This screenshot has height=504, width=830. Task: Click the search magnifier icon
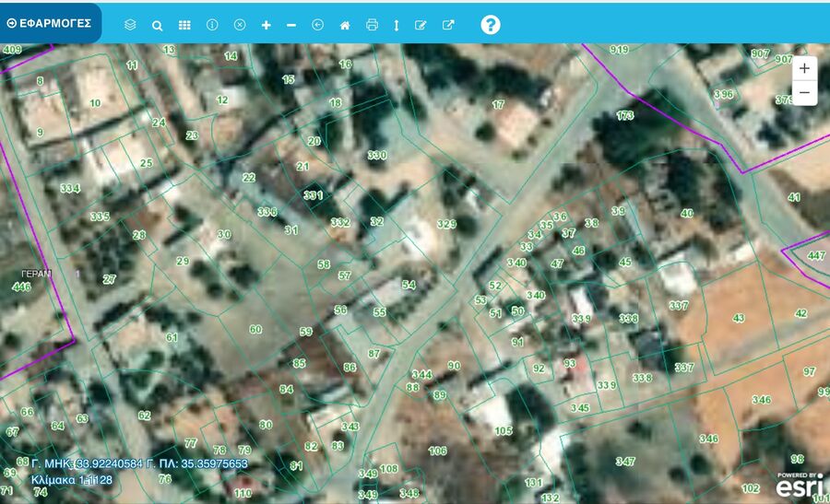click(x=158, y=25)
